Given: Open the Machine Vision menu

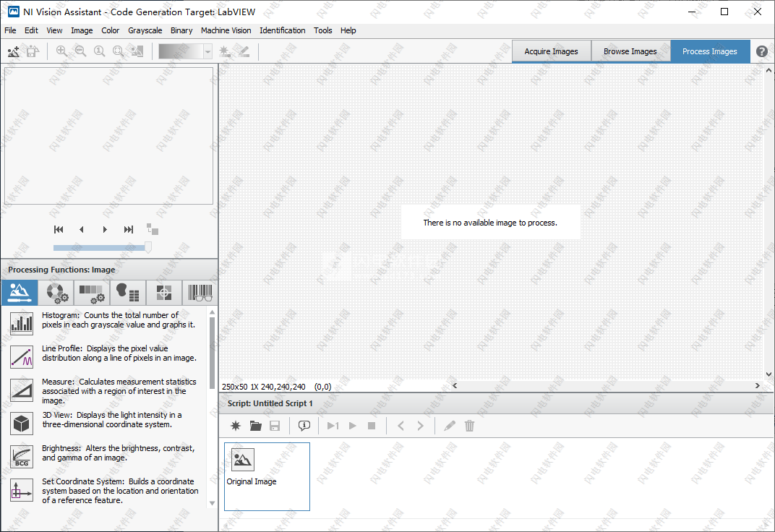Looking at the screenshot, I should pyautogui.click(x=226, y=30).
